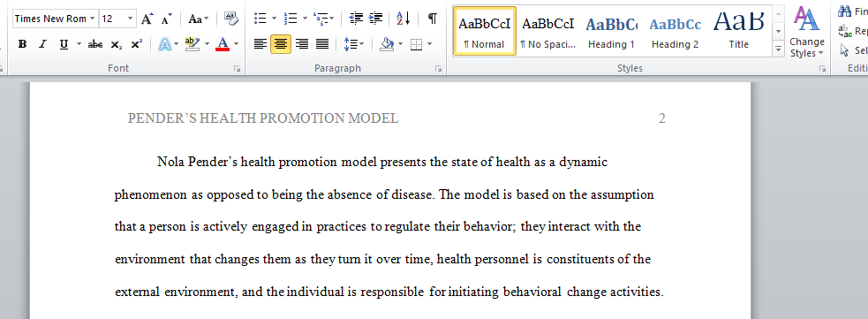Open the font name combo box
868x319 pixels.
55,19
